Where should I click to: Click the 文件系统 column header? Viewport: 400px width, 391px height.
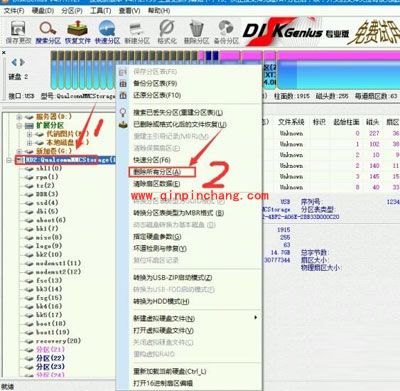tap(291, 122)
